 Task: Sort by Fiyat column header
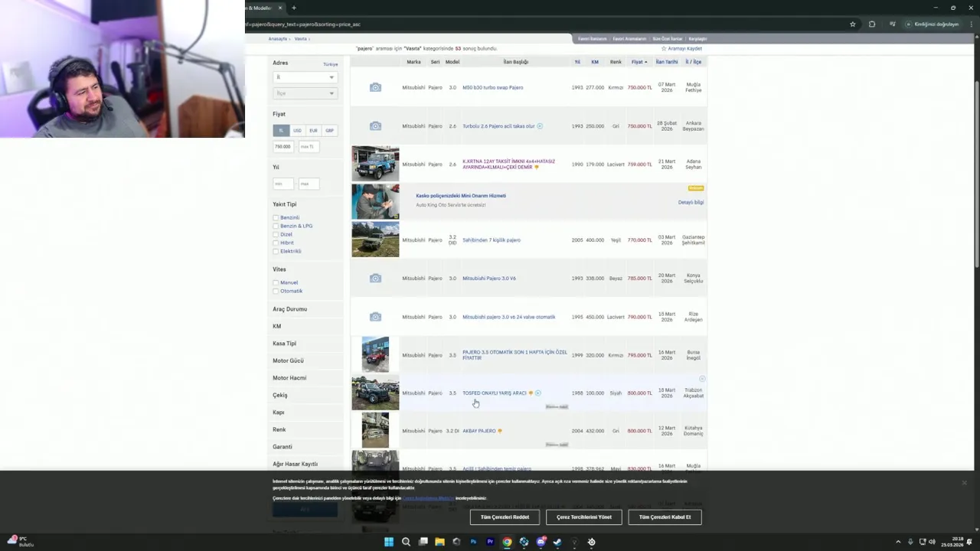click(639, 62)
